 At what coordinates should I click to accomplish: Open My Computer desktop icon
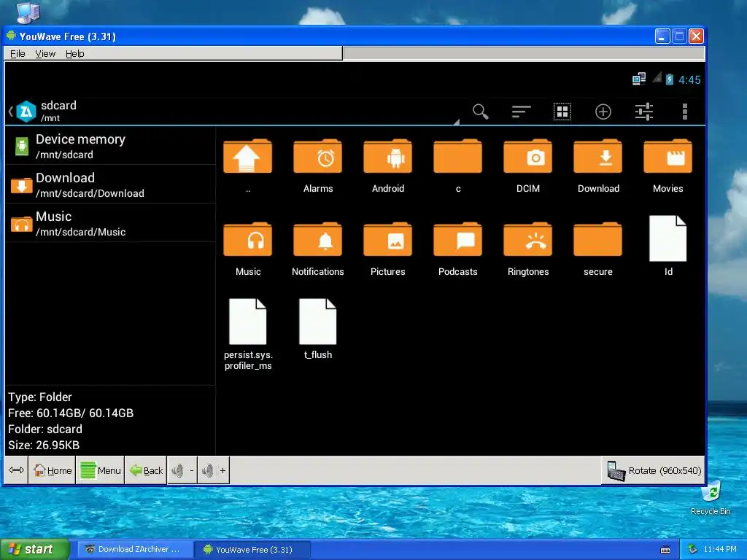28,12
